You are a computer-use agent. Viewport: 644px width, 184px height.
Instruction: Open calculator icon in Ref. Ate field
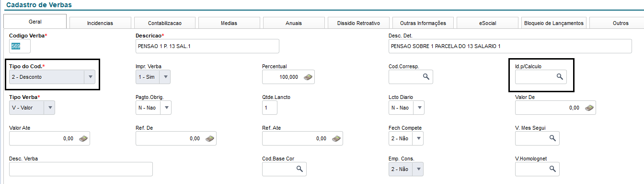click(336, 138)
